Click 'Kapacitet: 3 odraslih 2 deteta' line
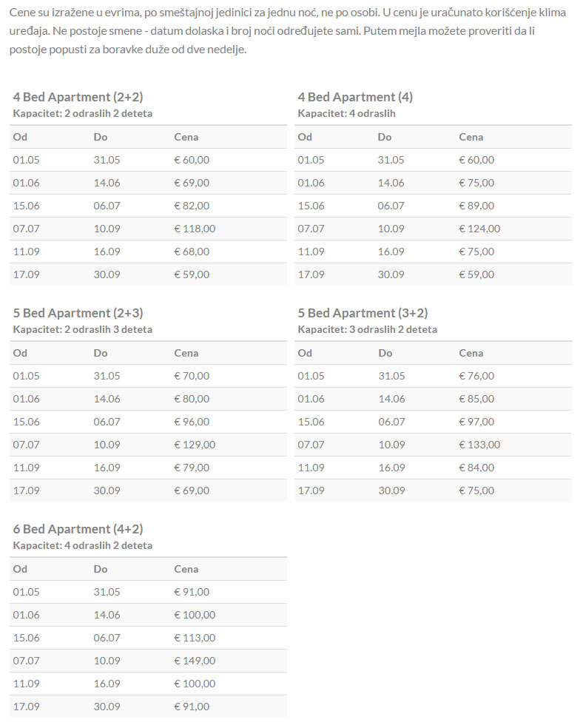 [367, 329]
